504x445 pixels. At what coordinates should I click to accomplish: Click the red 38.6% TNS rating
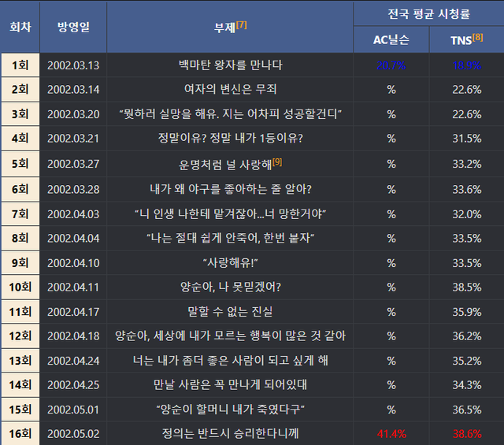[x=467, y=433]
